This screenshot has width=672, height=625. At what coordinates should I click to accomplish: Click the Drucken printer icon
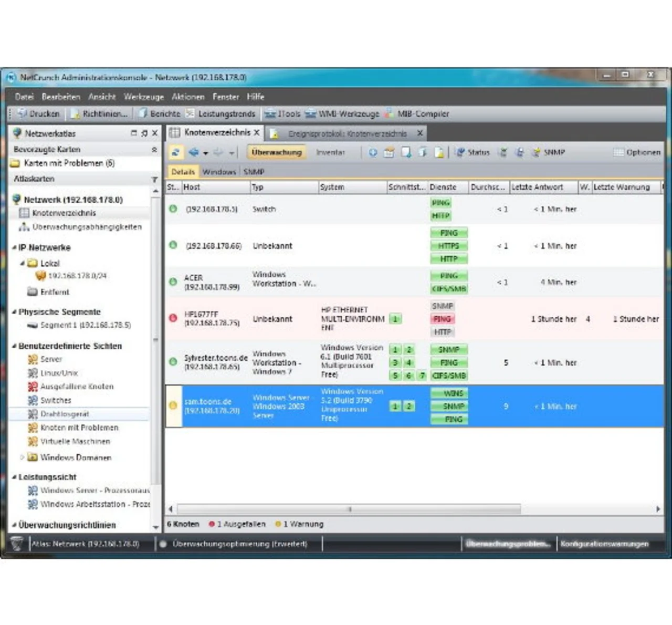click(23, 113)
